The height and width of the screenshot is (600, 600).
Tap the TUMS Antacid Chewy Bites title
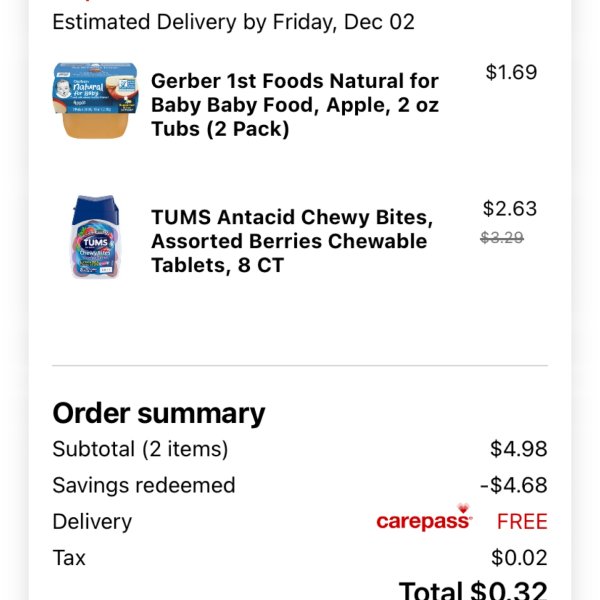[292, 241]
